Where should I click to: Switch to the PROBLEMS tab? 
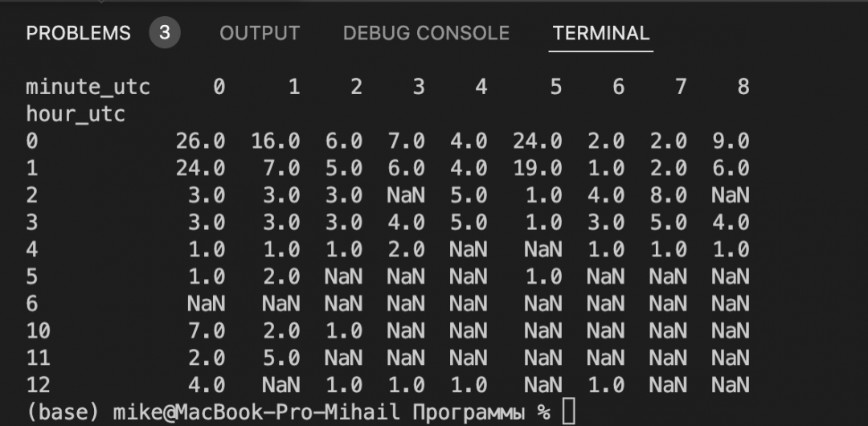tap(78, 34)
